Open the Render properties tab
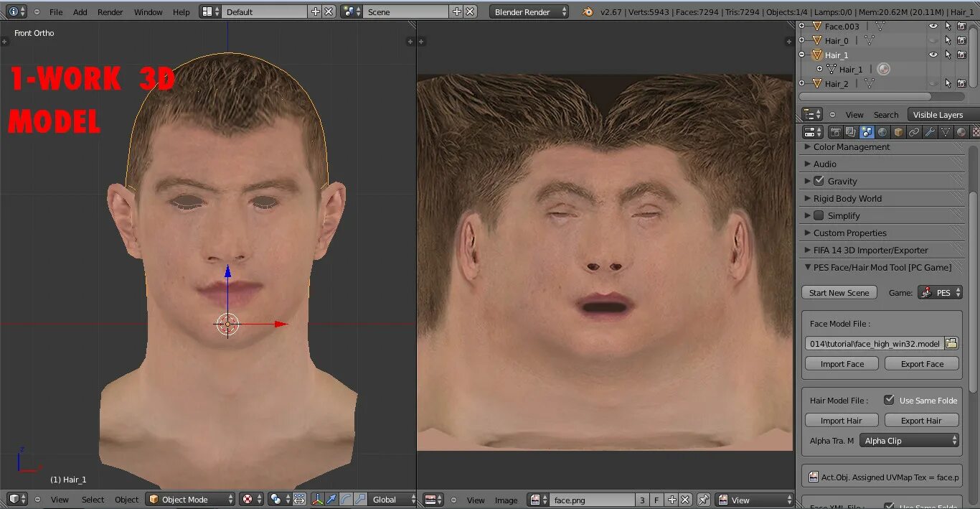Image resolution: width=980 pixels, height=509 pixels. (835, 132)
